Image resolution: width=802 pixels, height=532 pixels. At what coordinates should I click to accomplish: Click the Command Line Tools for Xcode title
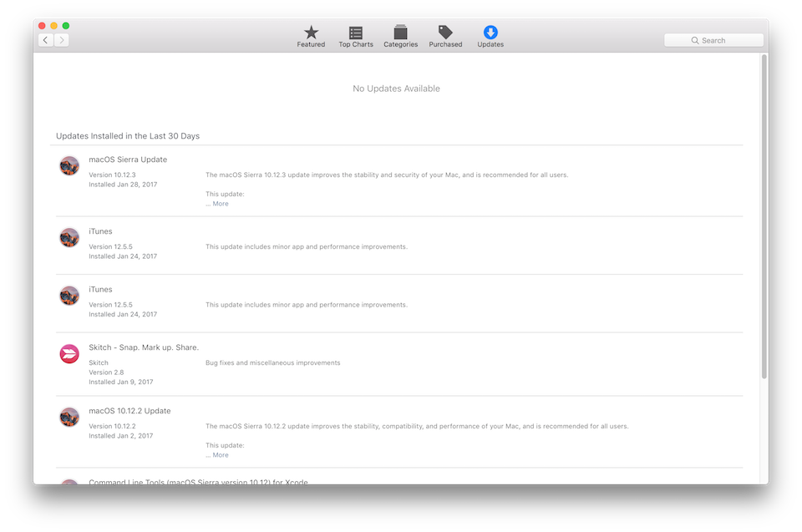(199, 481)
